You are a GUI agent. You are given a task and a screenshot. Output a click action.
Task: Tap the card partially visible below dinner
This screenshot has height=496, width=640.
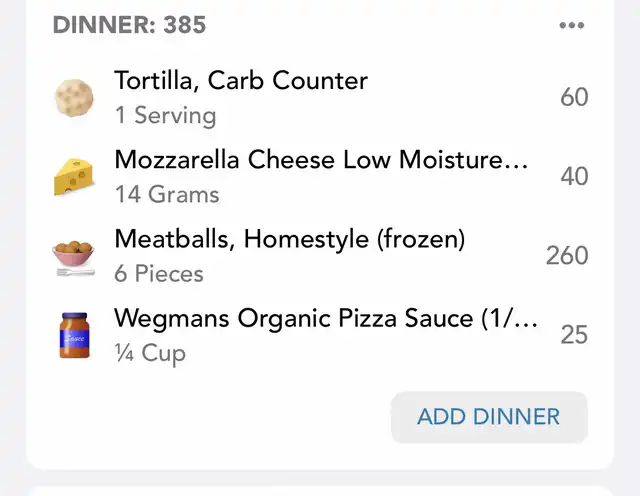point(320,490)
